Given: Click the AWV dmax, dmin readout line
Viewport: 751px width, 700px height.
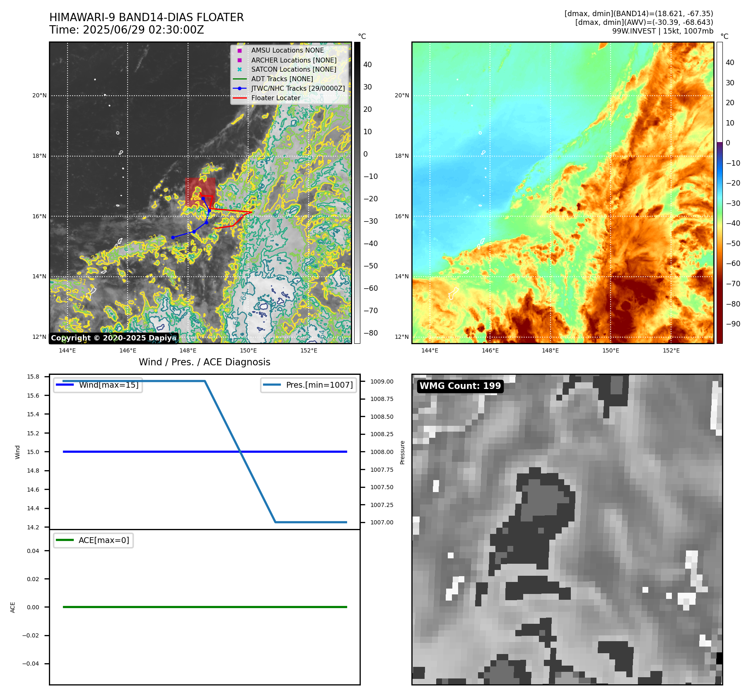Looking at the screenshot, I should (644, 22).
